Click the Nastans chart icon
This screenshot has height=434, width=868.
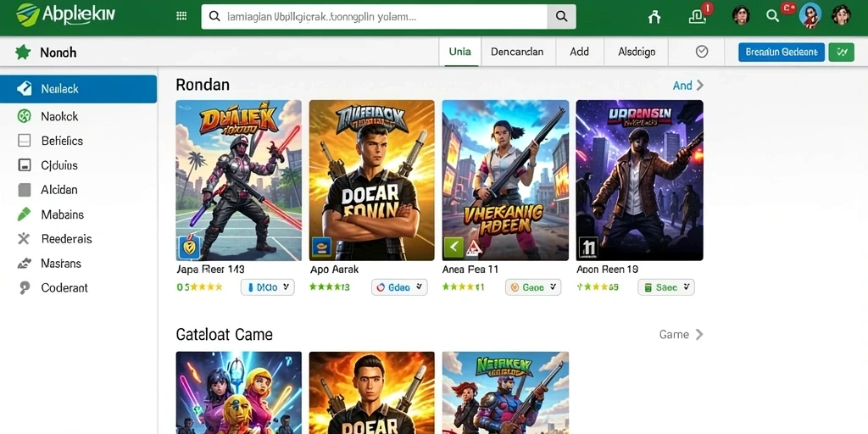25,264
